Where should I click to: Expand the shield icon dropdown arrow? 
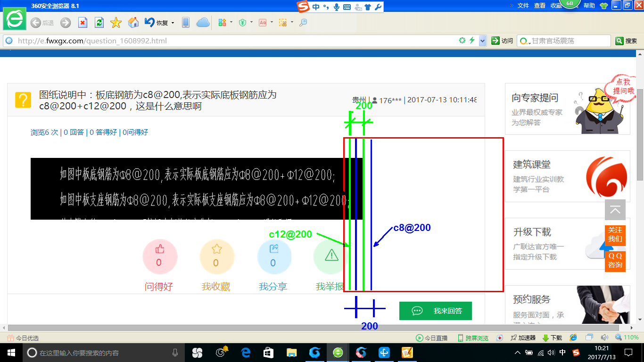coord(251,23)
